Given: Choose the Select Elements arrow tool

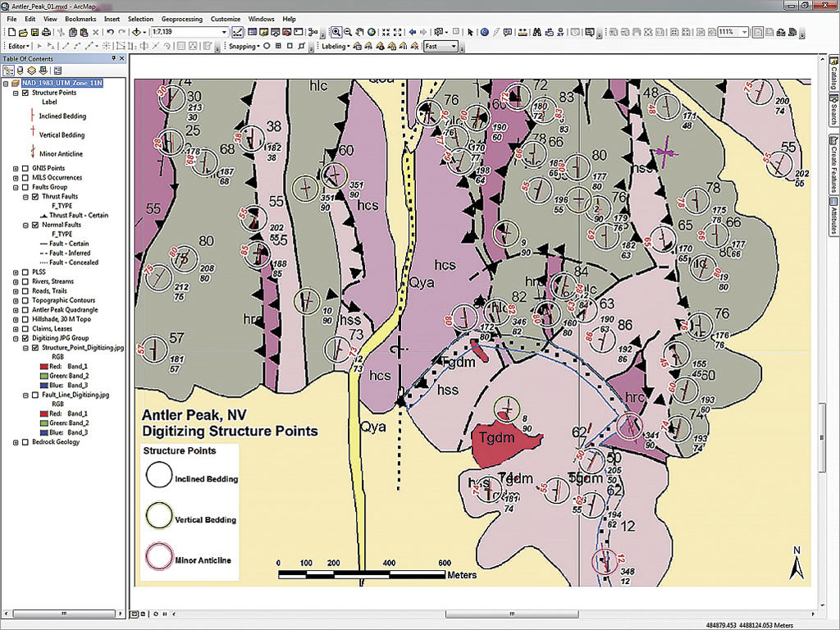Looking at the screenshot, I should [x=470, y=33].
